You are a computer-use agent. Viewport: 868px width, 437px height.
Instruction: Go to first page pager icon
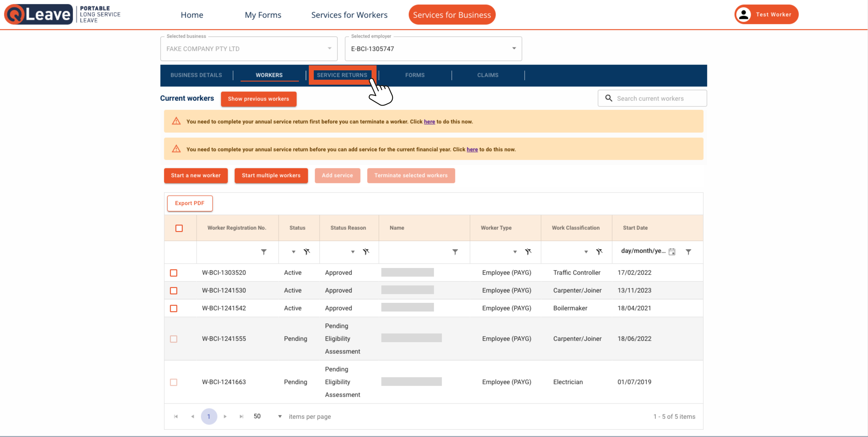click(x=176, y=416)
